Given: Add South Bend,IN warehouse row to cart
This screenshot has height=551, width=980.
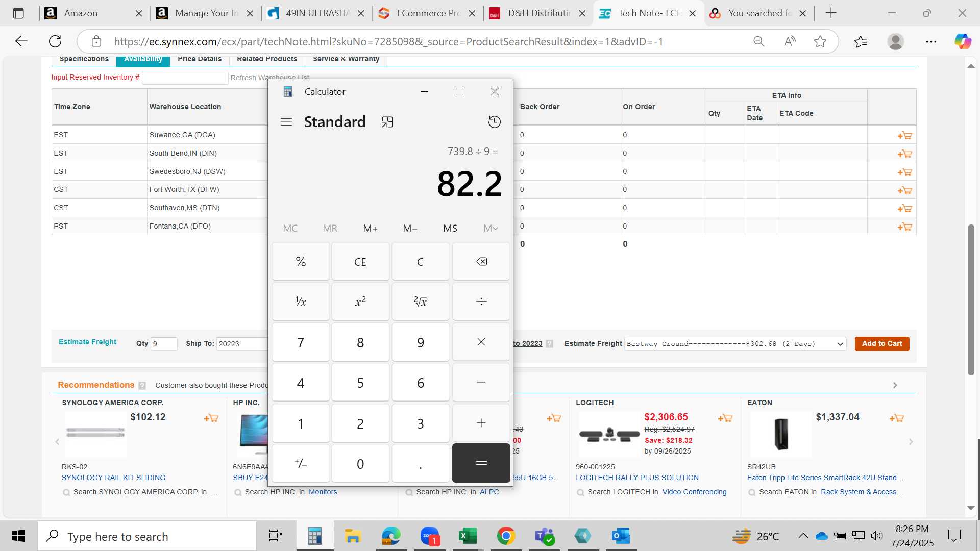Looking at the screenshot, I should [x=904, y=154].
